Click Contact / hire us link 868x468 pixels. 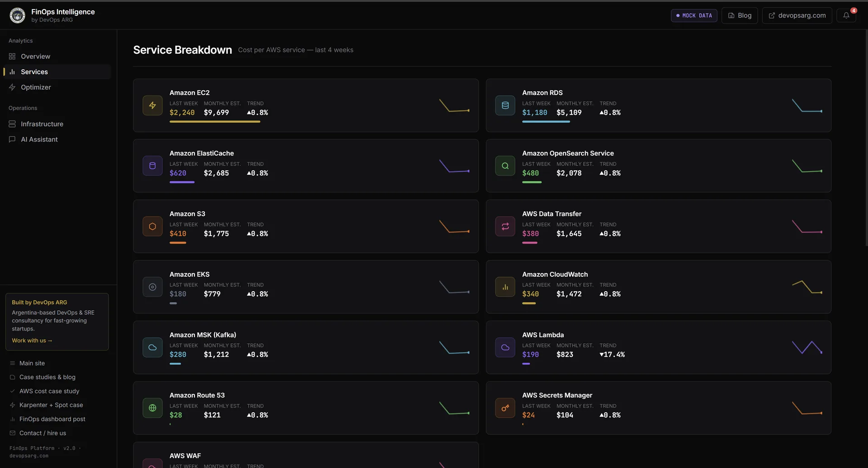pos(42,433)
